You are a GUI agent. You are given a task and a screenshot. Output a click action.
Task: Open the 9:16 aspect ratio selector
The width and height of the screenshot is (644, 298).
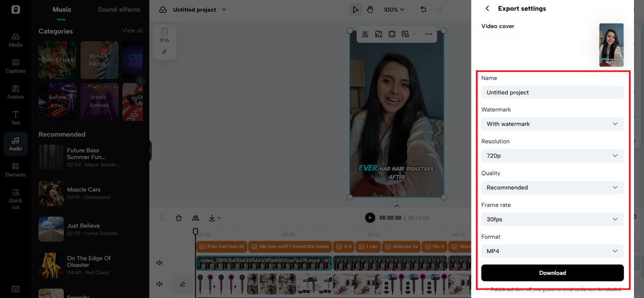click(x=165, y=42)
